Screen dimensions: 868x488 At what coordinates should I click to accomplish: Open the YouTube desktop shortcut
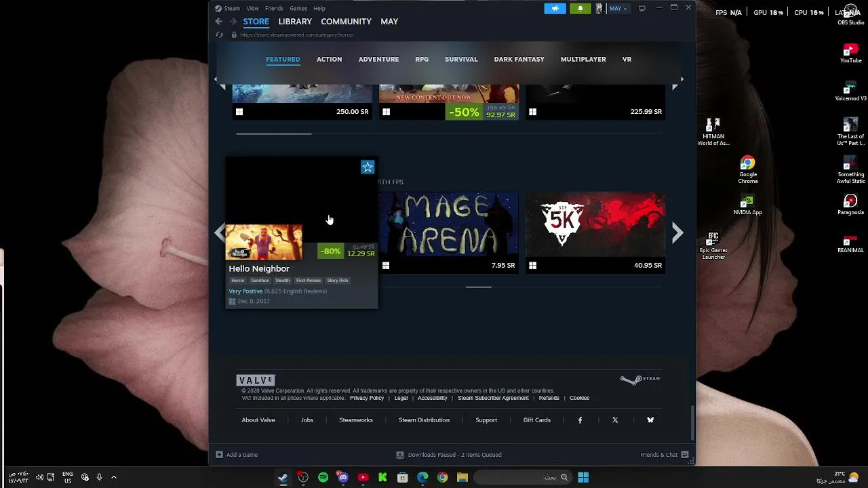[850, 53]
